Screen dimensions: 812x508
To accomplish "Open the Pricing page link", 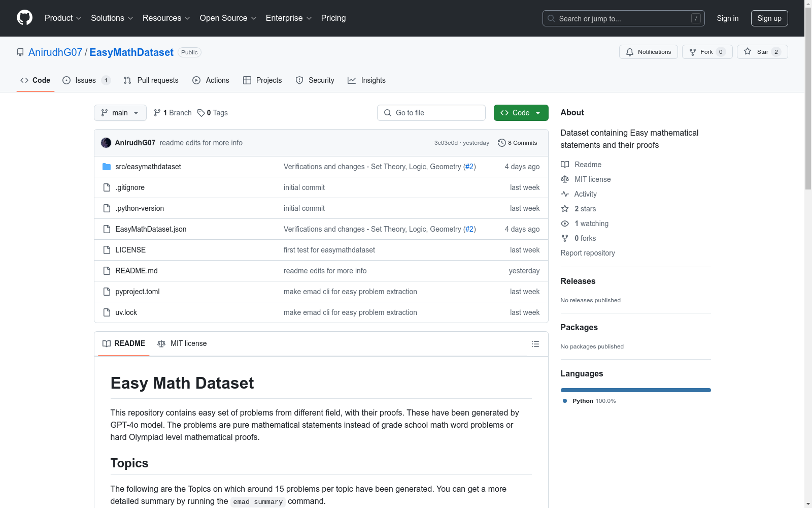I will pyautogui.click(x=333, y=18).
